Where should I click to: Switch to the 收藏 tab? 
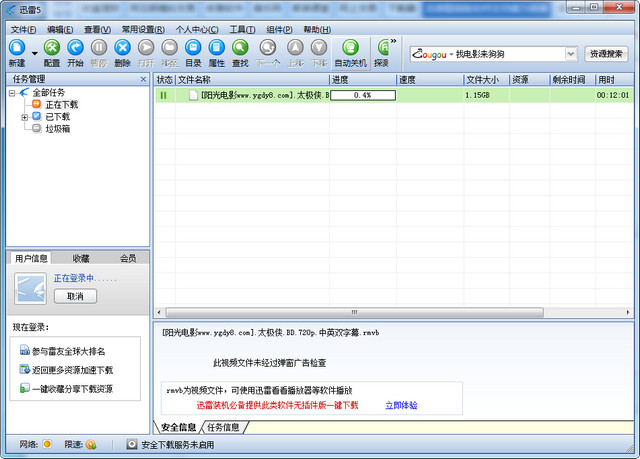[x=80, y=258]
